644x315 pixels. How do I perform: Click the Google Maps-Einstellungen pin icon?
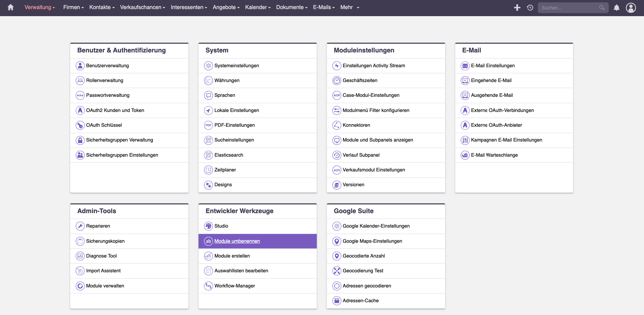coord(337,241)
